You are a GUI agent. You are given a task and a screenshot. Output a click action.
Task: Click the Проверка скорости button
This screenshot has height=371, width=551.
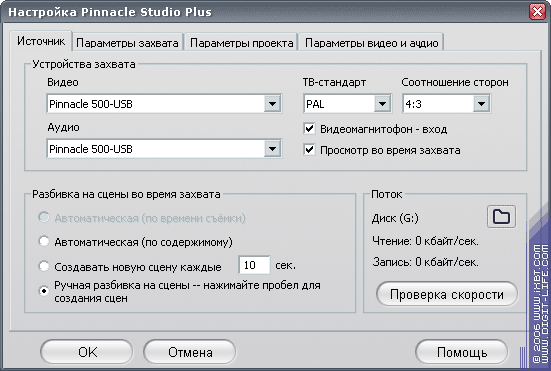[447, 294]
